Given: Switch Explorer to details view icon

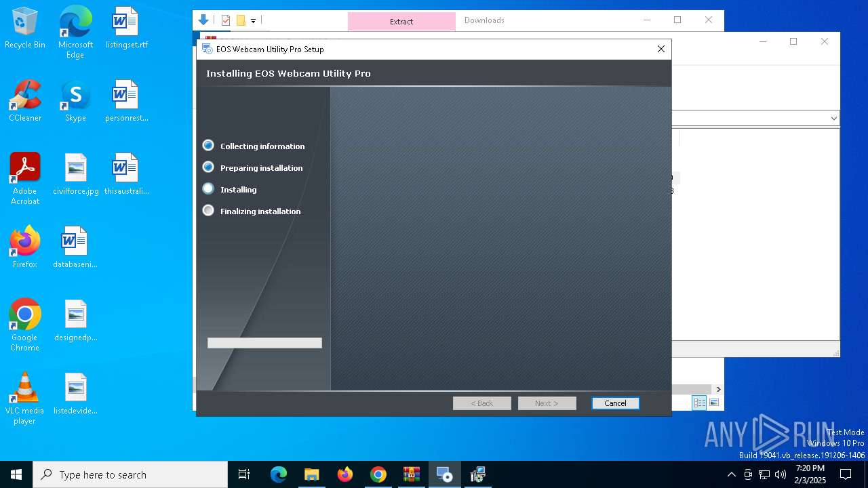Looking at the screenshot, I should (x=699, y=403).
